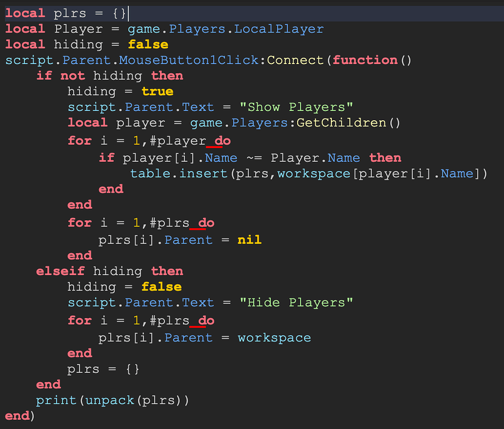Click the 'plrs = {}' reset line
The height and width of the screenshot is (429, 504).
click(103, 369)
